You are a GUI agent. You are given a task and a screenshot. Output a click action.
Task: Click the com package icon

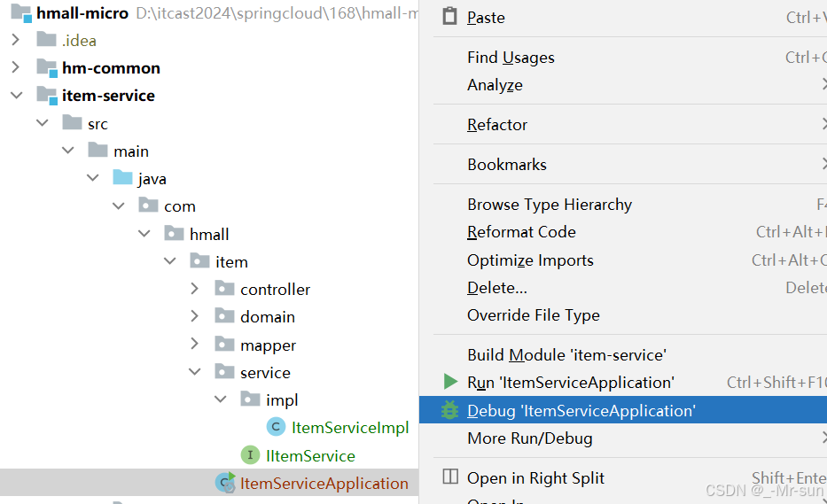[148, 205]
